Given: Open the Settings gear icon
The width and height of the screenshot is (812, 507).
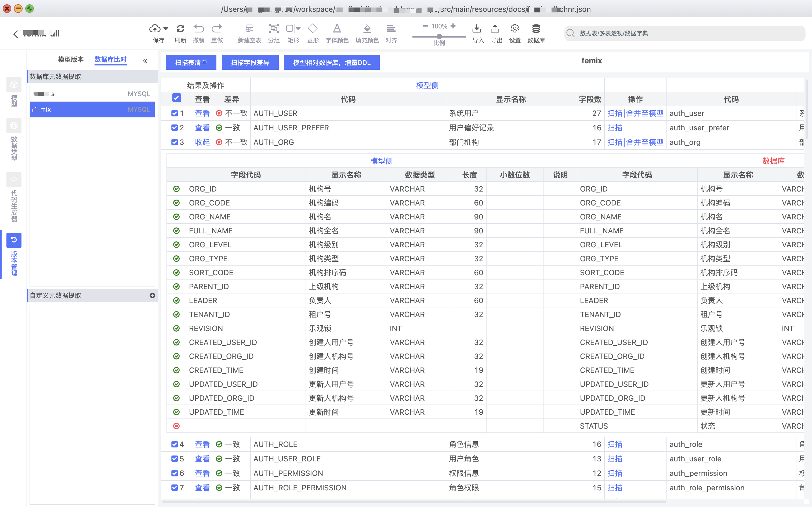Looking at the screenshot, I should pos(514,28).
